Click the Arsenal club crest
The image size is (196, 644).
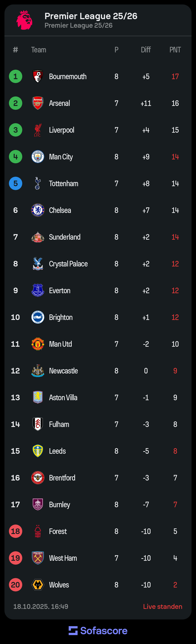[38, 103]
